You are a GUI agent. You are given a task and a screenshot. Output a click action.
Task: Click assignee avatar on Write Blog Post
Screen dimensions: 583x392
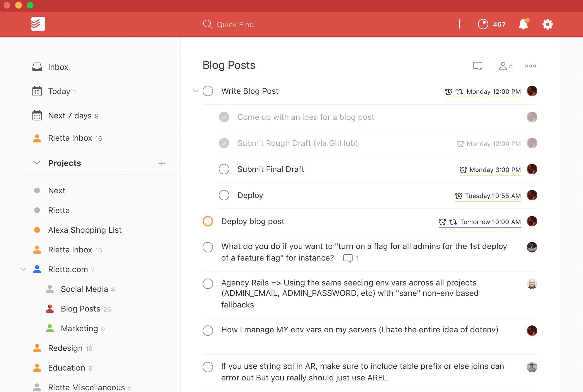[x=532, y=91]
